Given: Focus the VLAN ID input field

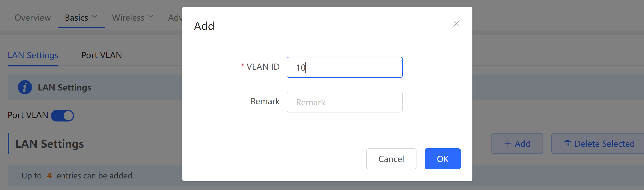Looking at the screenshot, I should pyautogui.click(x=345, y=67).
